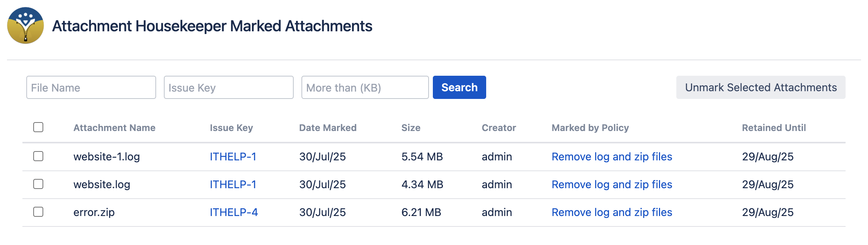Focus the File Name search field

tap(91, 88)
